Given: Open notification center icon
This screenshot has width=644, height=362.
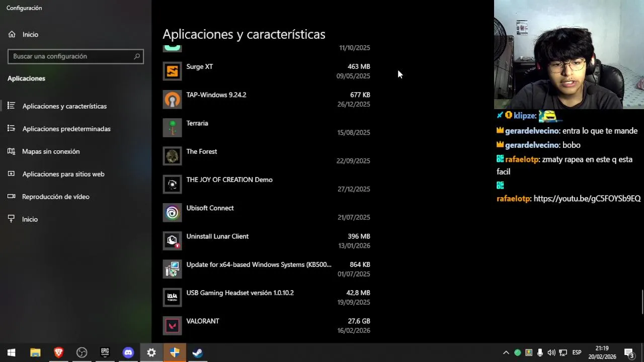Looking at the screenshot, I should [x=629, y=352].
